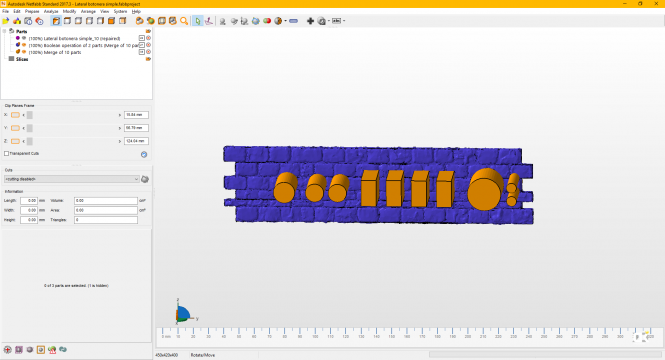Collapse the Parts tree node
This screenshot has width=665, height=360.
[4, 31]
